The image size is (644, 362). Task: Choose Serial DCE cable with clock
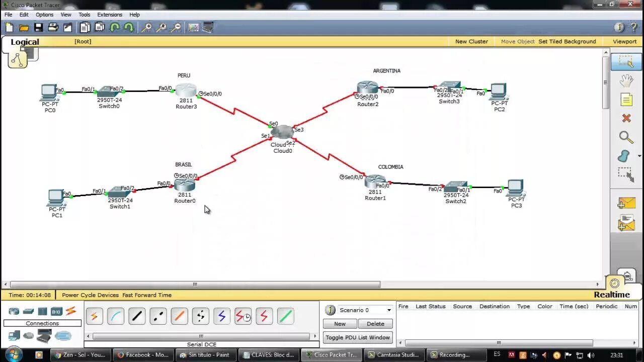[x=243, y=316]
